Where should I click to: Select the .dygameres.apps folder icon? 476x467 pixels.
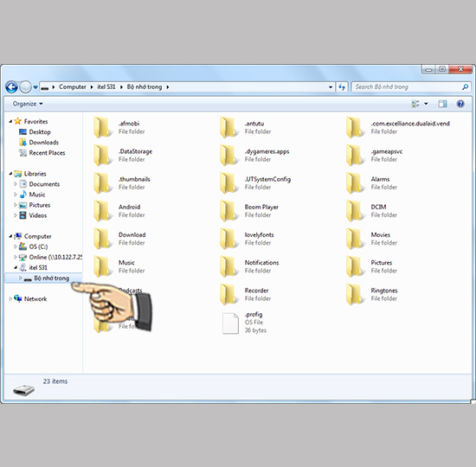click(228, 155)
